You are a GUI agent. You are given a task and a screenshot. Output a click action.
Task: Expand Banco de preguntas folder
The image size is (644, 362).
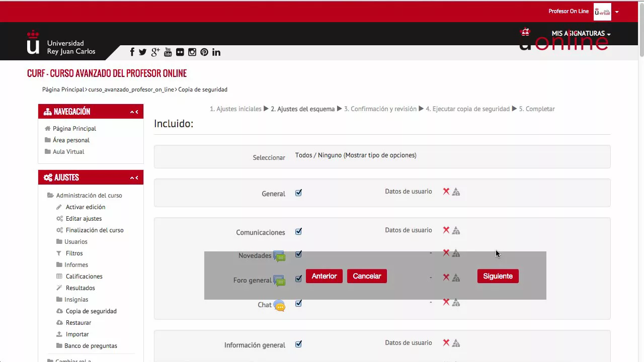(91, 346)
